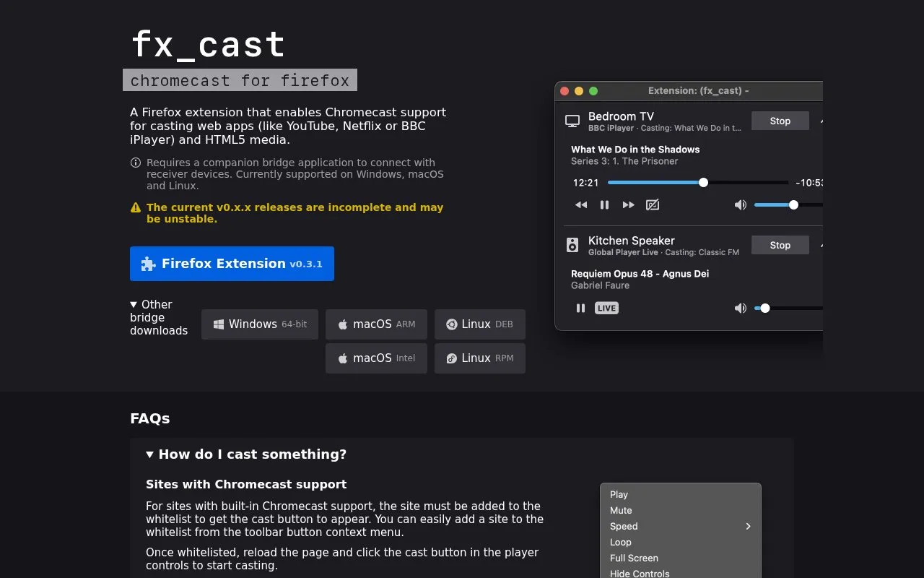Screen dimensions: 924x578
Task: Download the macOS ARM bridge
Action: pyautogui.click(x=376, y=324)
